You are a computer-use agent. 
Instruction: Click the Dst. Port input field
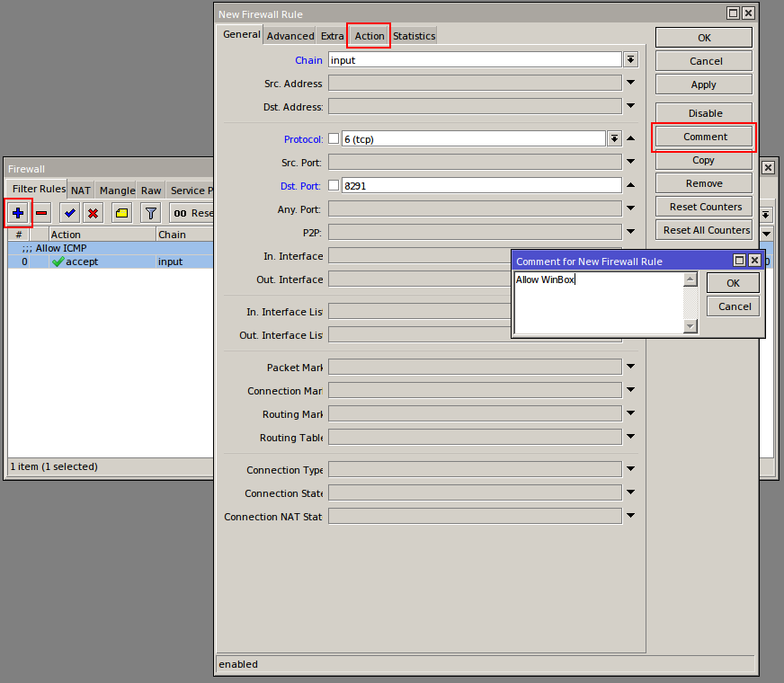pos(481,186)
